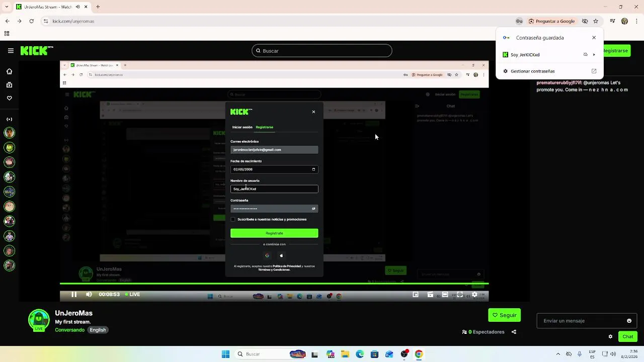
Task: Open the Browse icon in Kick sidebar
Action: 9,85
